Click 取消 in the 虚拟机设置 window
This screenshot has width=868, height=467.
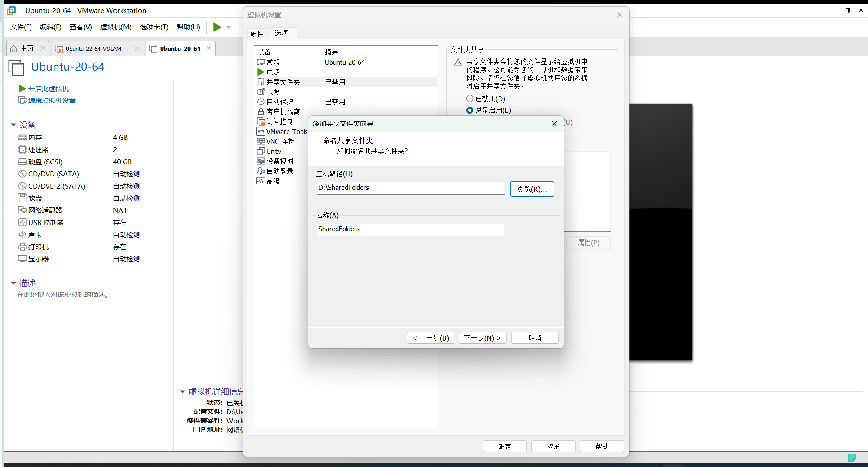(x=553, y=446)
